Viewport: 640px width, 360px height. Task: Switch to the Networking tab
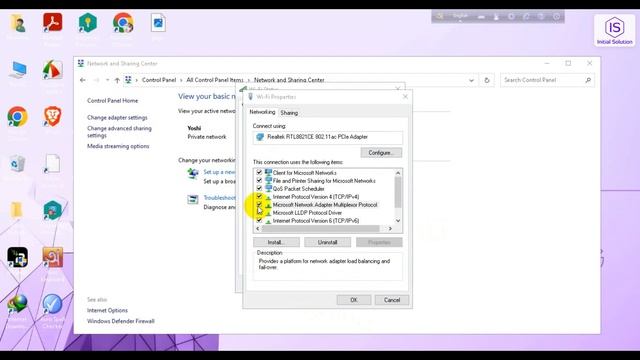[x=262, y=112]
